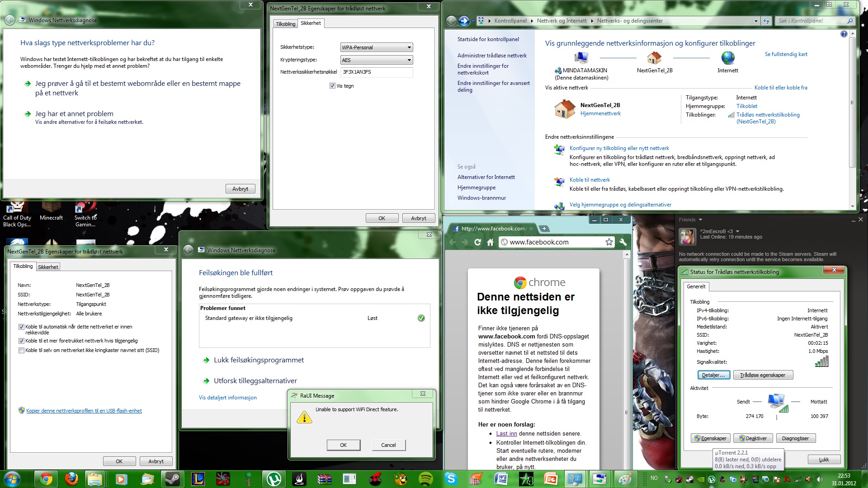Open Chrome wrench settings menu
Image resolution: width=868 pixels, height=488 pixels.
(623, 242)
